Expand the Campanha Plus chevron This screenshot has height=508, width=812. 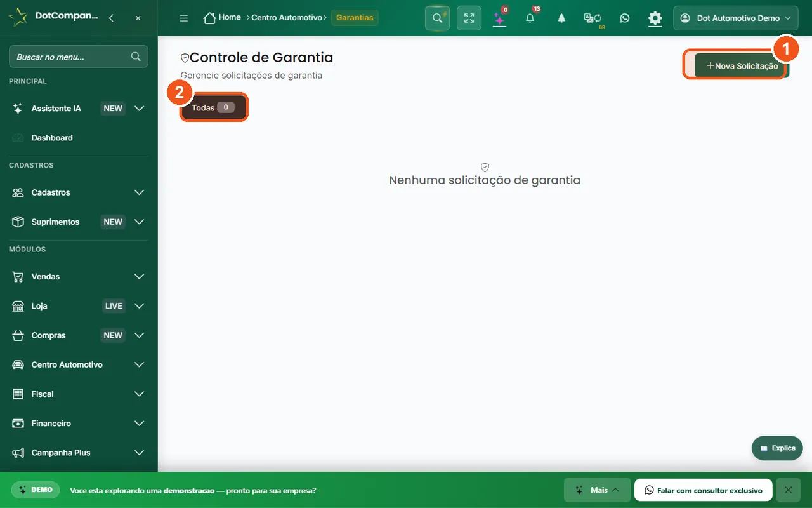click(x=140, y=453)
